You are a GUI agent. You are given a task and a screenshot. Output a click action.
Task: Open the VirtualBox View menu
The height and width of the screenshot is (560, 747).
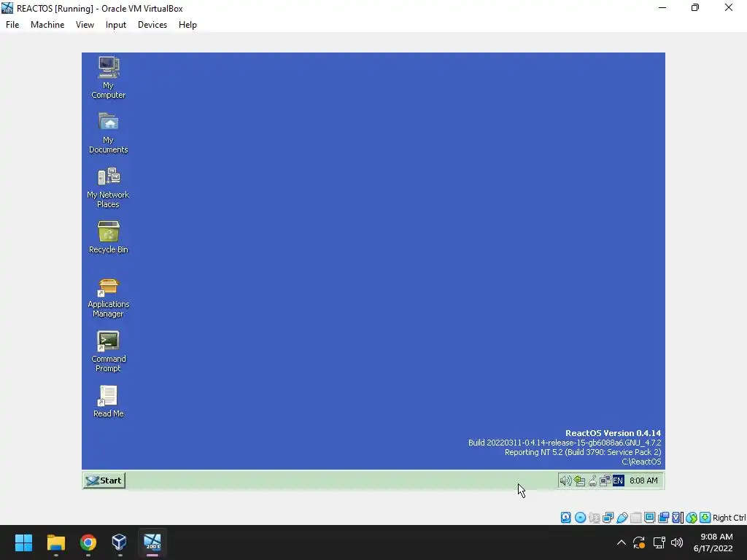click(x=85, y=25)
